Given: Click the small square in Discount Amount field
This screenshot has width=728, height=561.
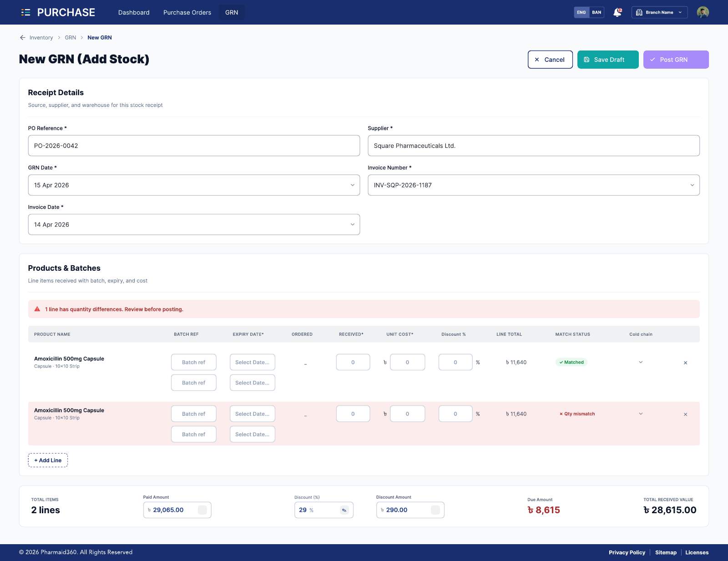Looking at the screenshot, I should 435,510.
